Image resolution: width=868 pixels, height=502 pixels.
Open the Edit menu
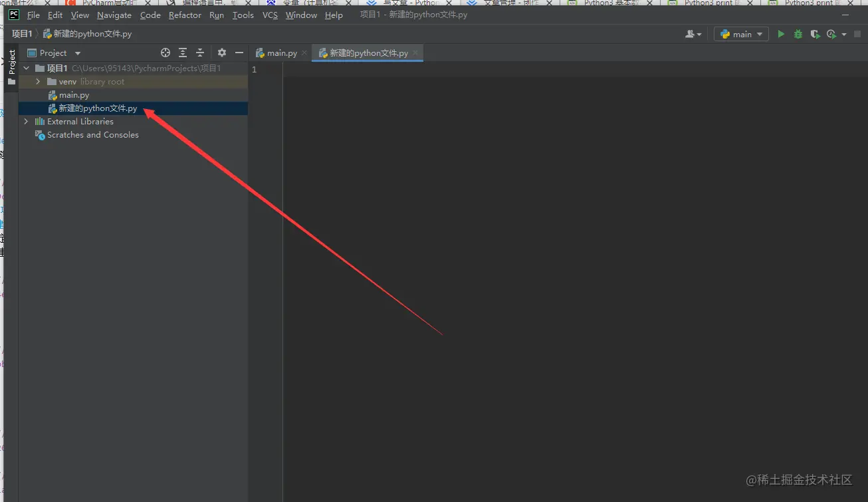(55, 15)
